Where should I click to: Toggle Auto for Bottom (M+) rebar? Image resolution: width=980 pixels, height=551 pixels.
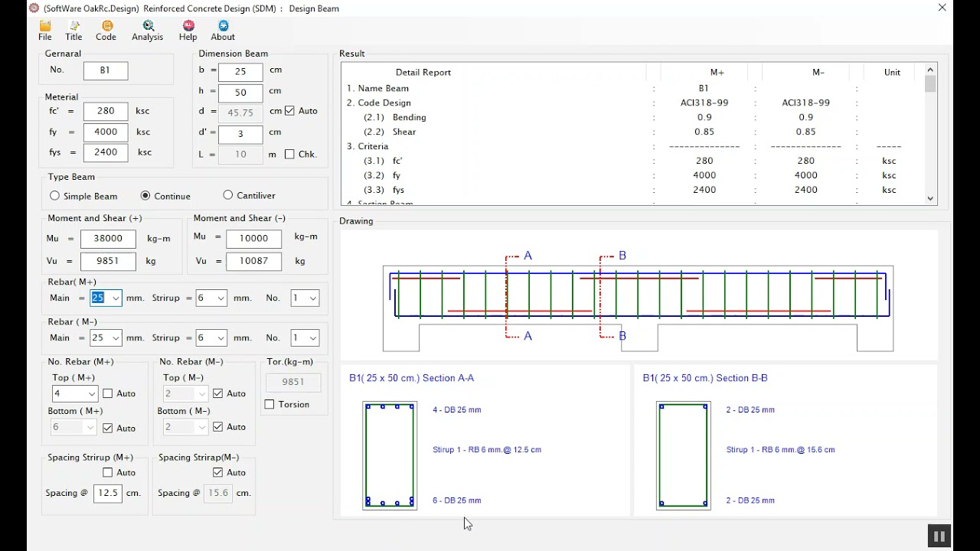(x=108, y=428)
